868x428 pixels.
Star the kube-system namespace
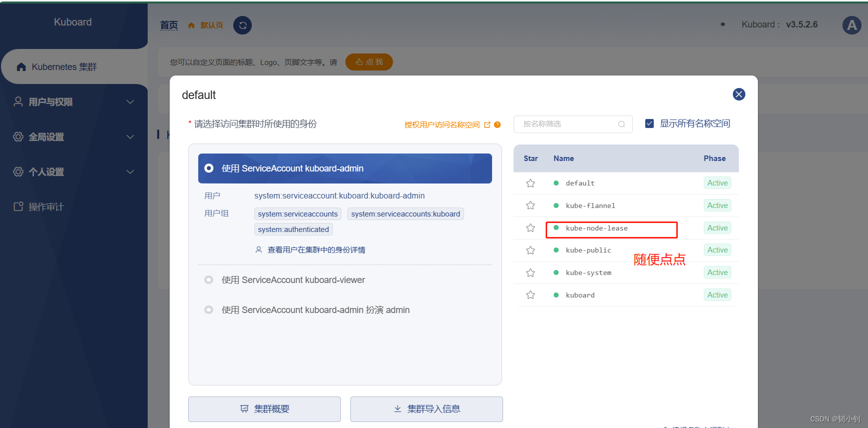pos(531,272)
